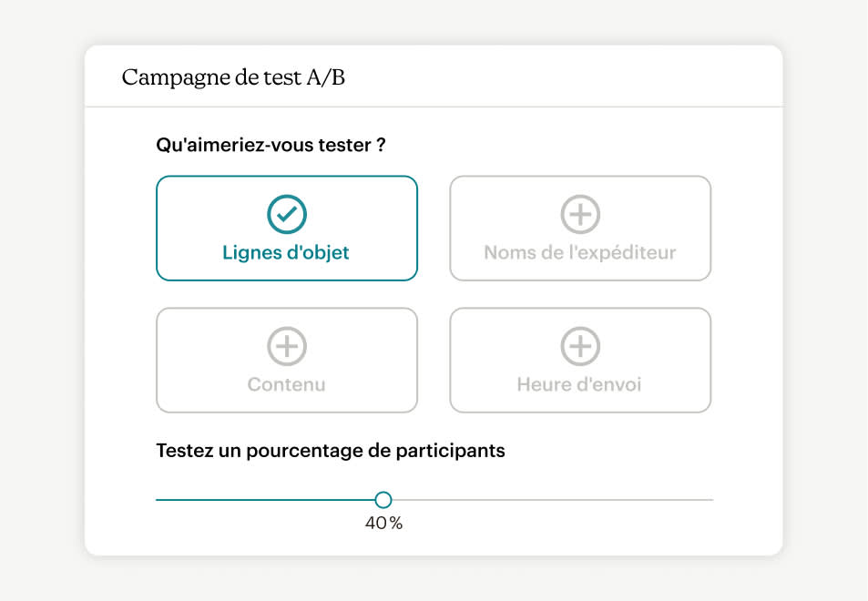Click the plus icon above Noms de l'expéditeur
The height and width of the screenshot is (601, 868).
click(580, 214)
